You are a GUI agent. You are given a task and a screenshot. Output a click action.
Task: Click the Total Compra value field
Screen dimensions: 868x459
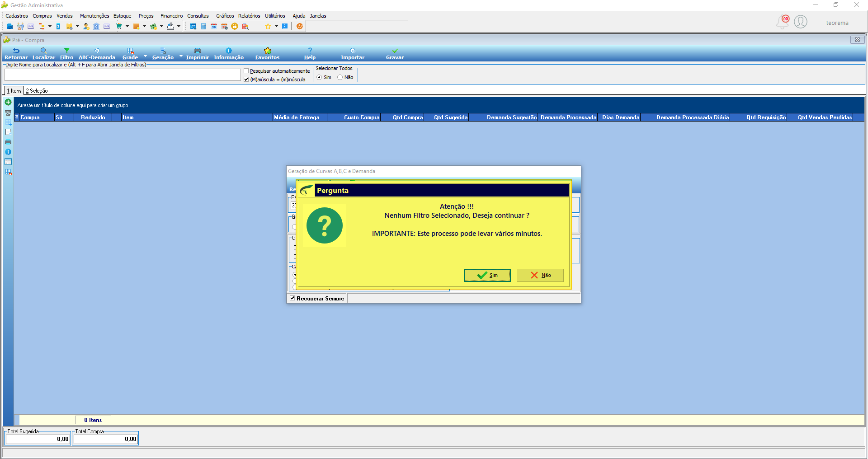(106, 439)
